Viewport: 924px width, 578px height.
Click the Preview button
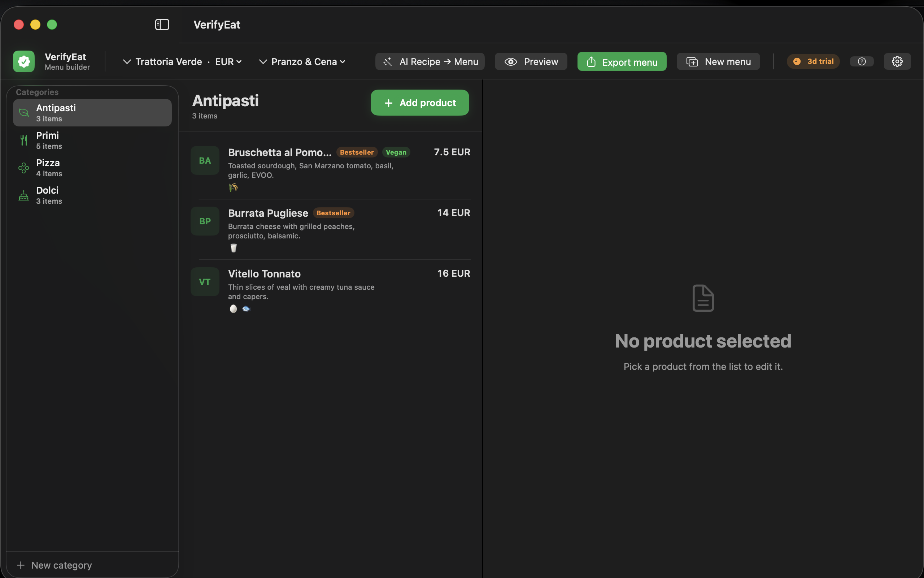click(531, 61)
